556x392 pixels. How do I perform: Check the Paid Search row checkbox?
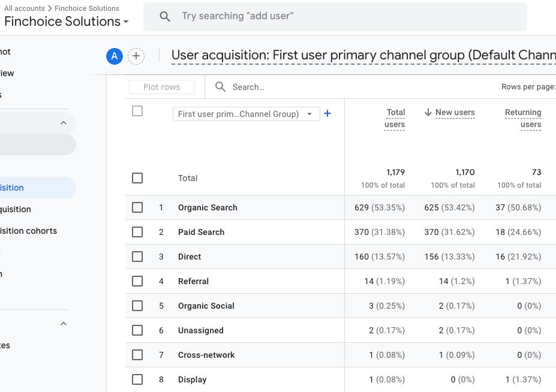[137, 232]
